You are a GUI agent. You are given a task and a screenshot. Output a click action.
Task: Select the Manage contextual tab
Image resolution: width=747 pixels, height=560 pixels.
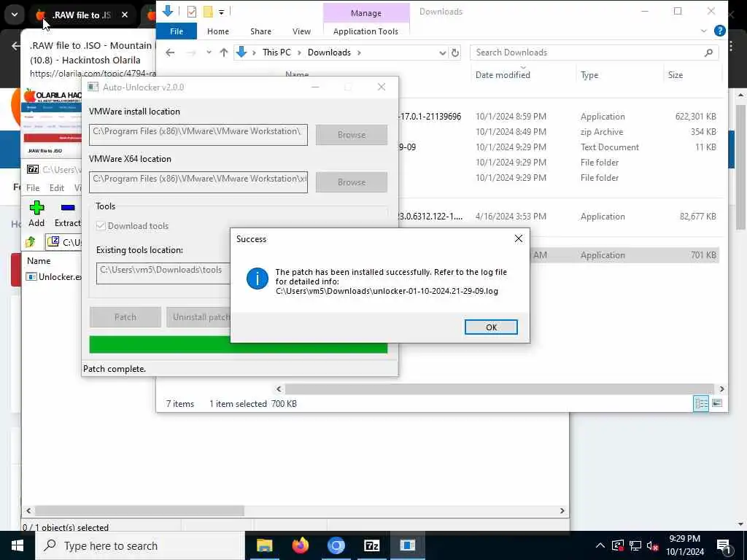[x=366, y=13]
